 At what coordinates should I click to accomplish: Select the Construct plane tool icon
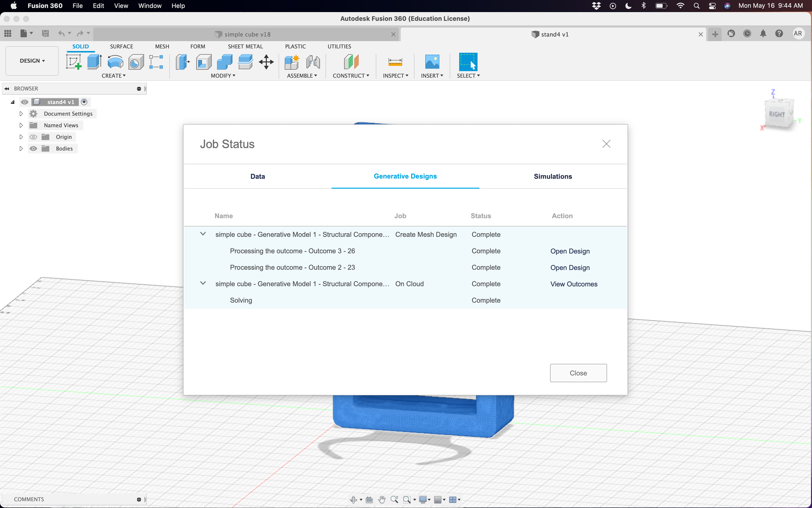coord(351,62)
